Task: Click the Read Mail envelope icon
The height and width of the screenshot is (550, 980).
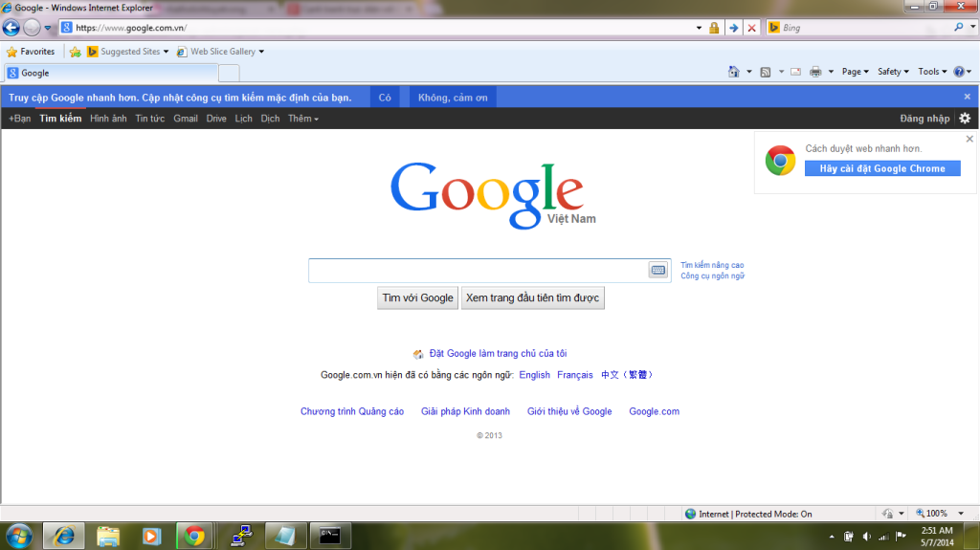Action: point(795,72)
